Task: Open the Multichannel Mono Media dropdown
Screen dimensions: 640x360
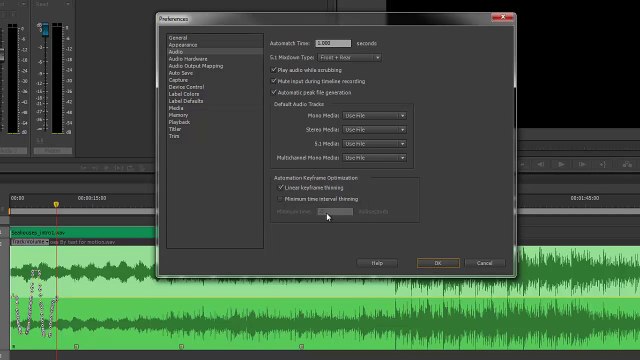Action: [x=375, y=158]
